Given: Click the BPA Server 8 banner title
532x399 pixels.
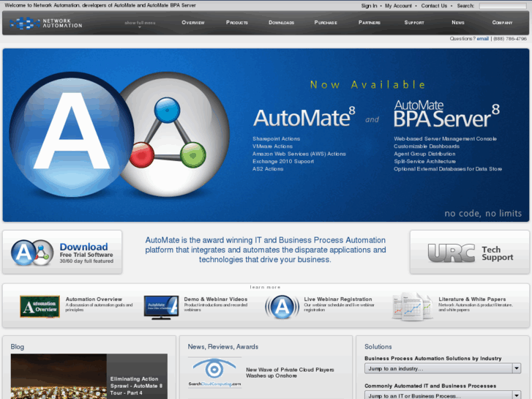Looking at the screenshot, I should point(446,113).
